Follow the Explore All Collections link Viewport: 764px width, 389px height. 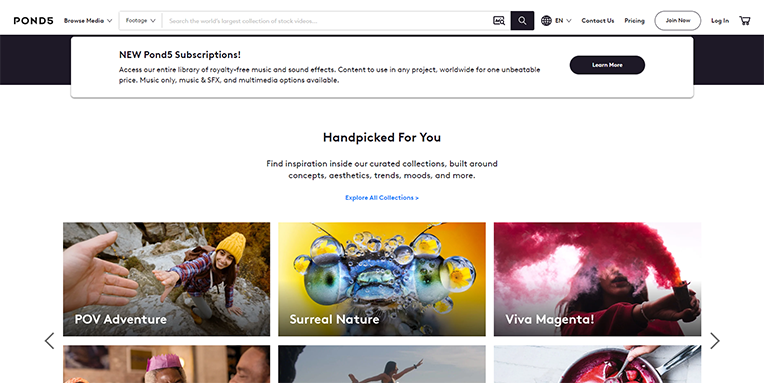click(x=382, y=197)
